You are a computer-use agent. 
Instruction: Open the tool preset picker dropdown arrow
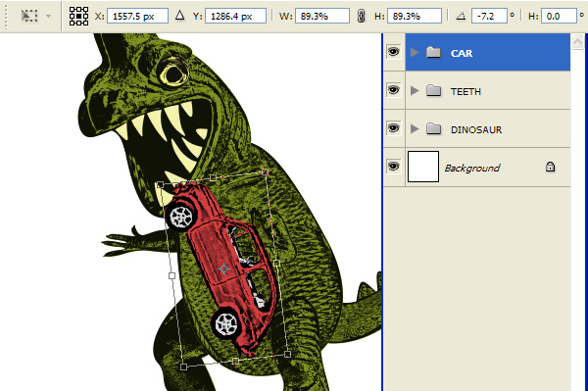pos(48,16)
